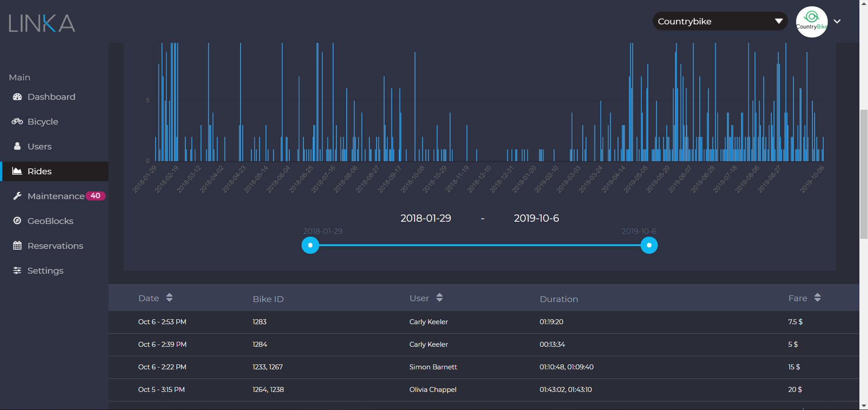The height and width of the screenshot is (410, 868).
Task: Click the Maintenance 40 notification badge
Action: tap(95, 196)
